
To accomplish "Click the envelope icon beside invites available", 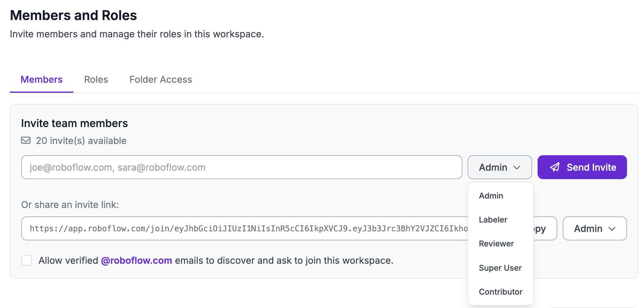I will tap(26, 140).
